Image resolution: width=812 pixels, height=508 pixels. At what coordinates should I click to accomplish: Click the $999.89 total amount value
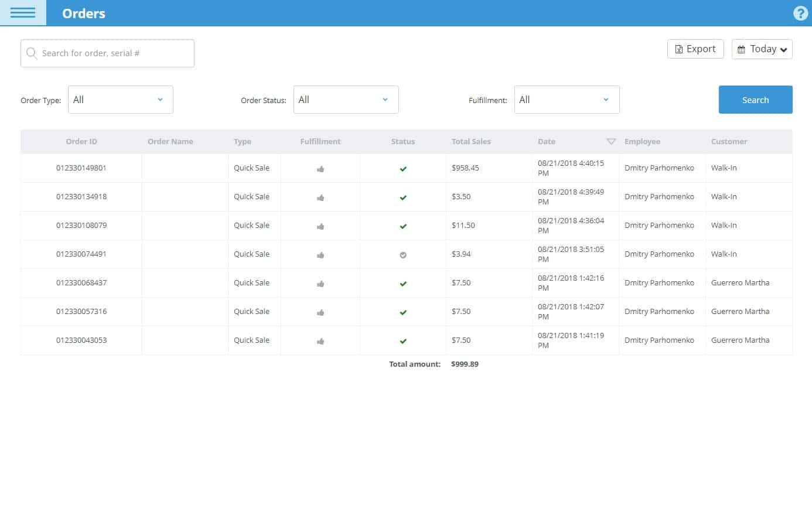(x=465, y=364)
